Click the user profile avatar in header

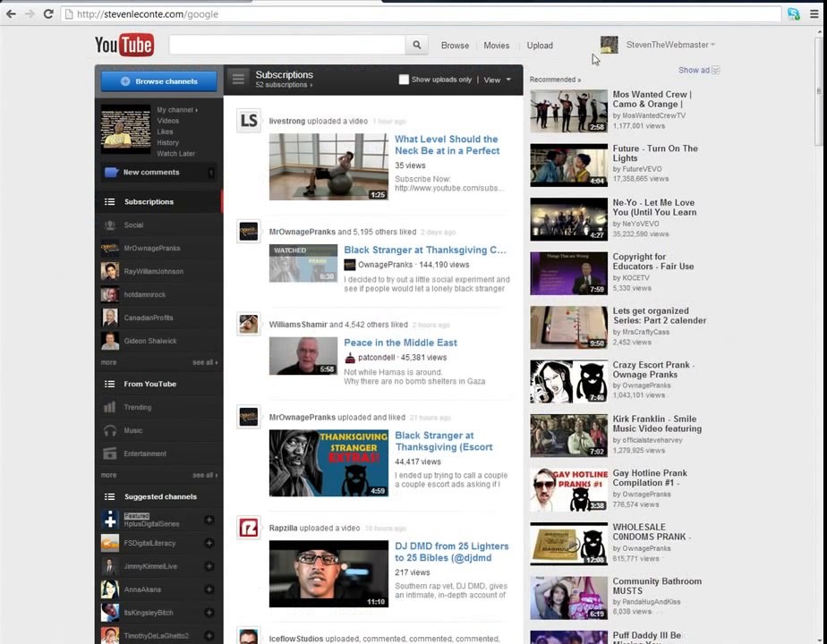(610, 45)
